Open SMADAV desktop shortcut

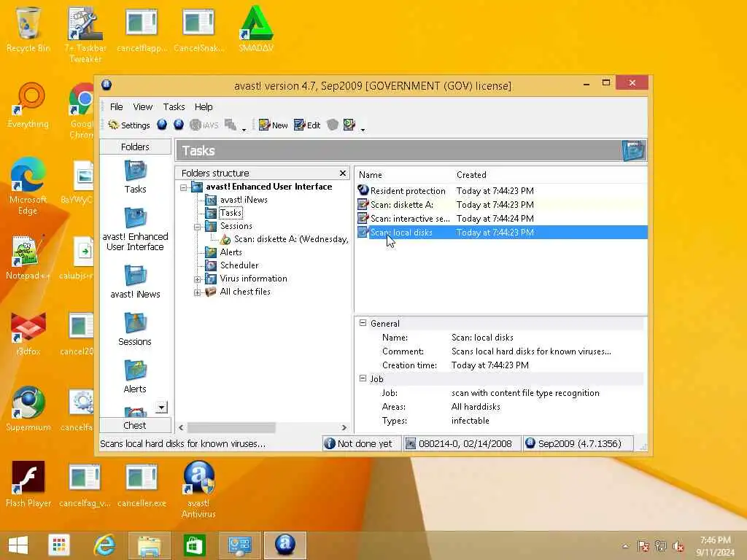pos(256,28)
